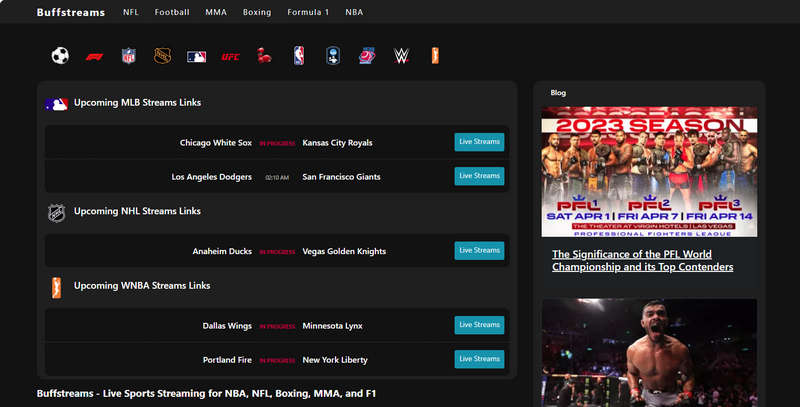Click Portland Fire team name
The width and height of the screenshot is (800, 407).
coord(227,360)
